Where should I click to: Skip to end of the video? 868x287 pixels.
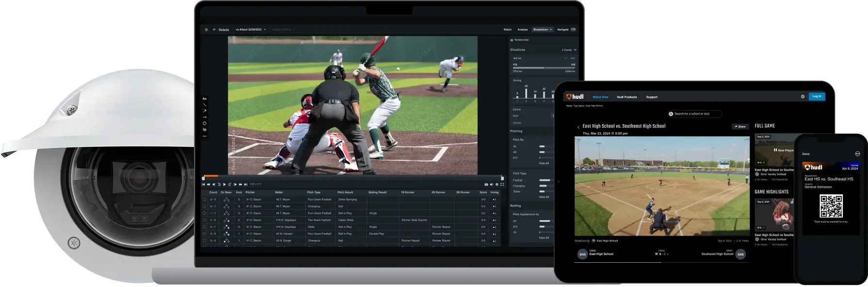[246, 184]
